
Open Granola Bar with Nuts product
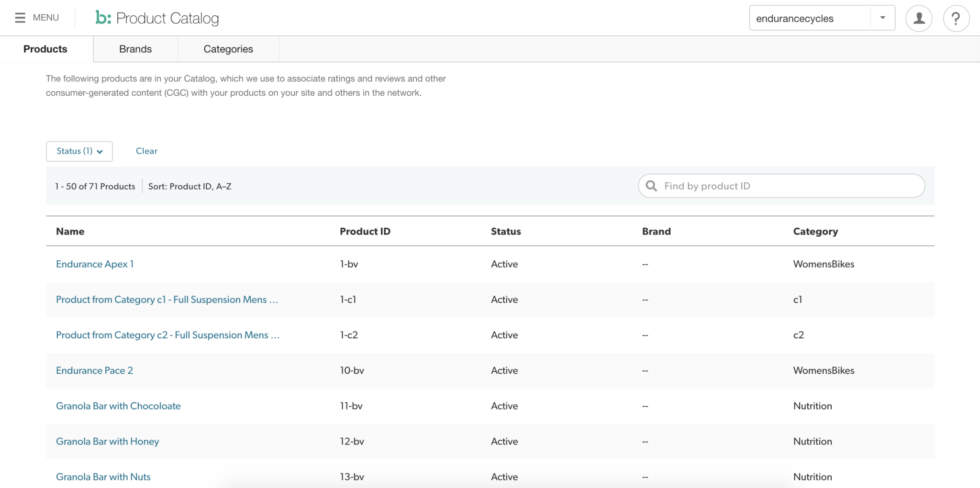pyautogui.click(x=103, y=477)
